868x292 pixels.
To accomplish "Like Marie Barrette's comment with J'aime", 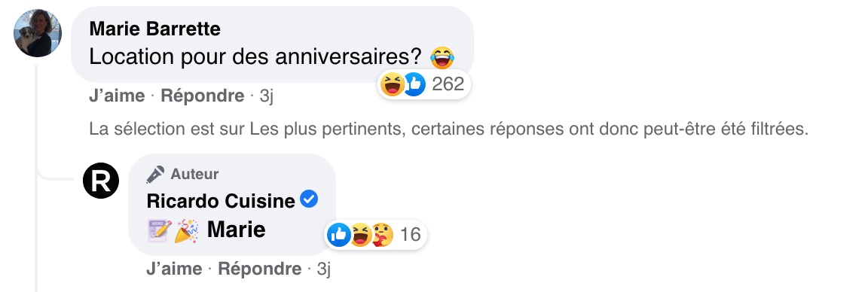I will (x=117, y=96).
